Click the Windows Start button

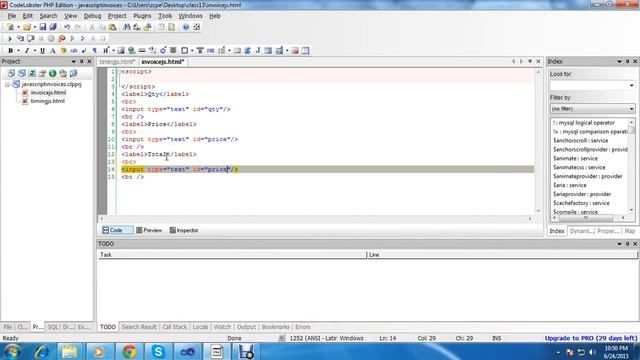tap(11, 351)
